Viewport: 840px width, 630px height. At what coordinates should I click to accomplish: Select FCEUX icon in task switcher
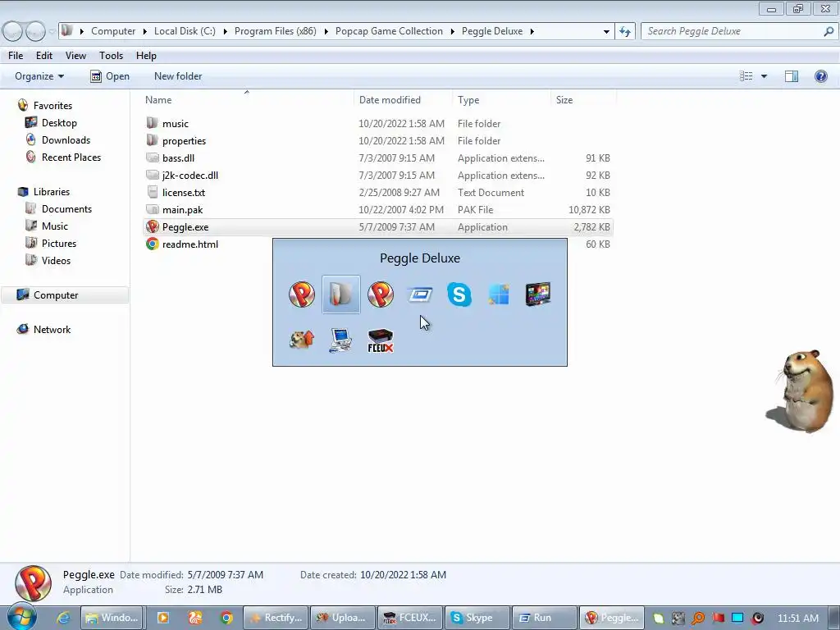(x=381, y=340)
